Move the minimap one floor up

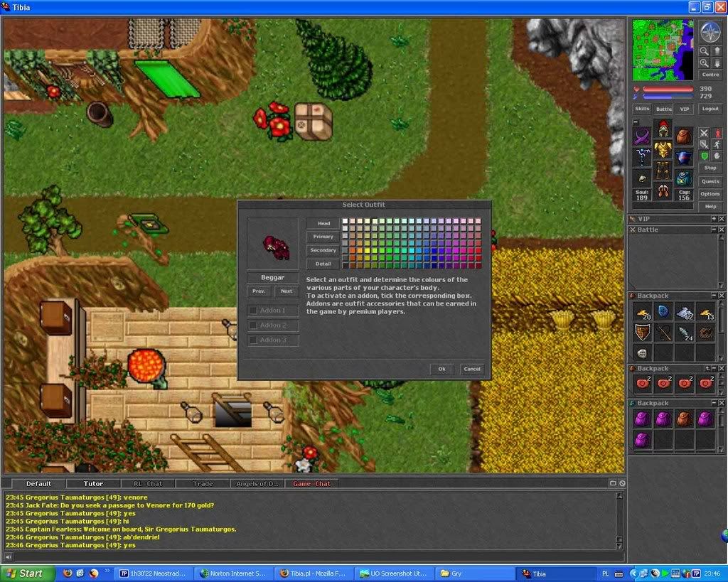[717, 51]
